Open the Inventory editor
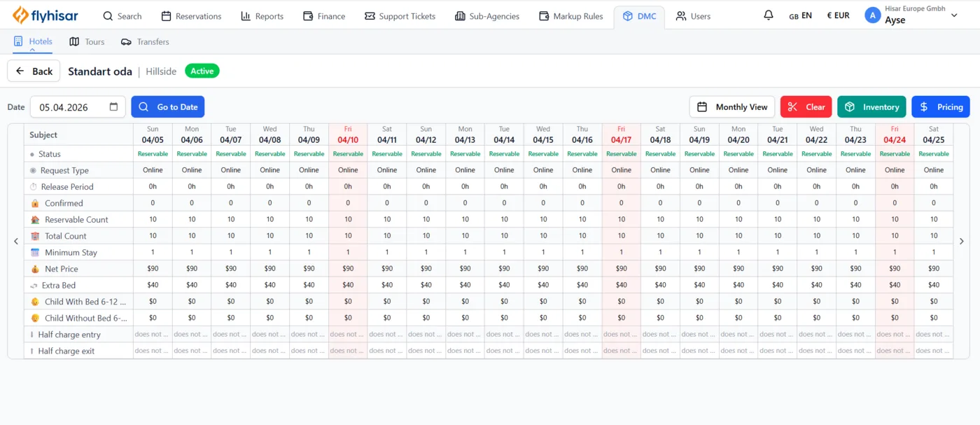The height and width of the screenshot is (425, 980). pos(871,107)
